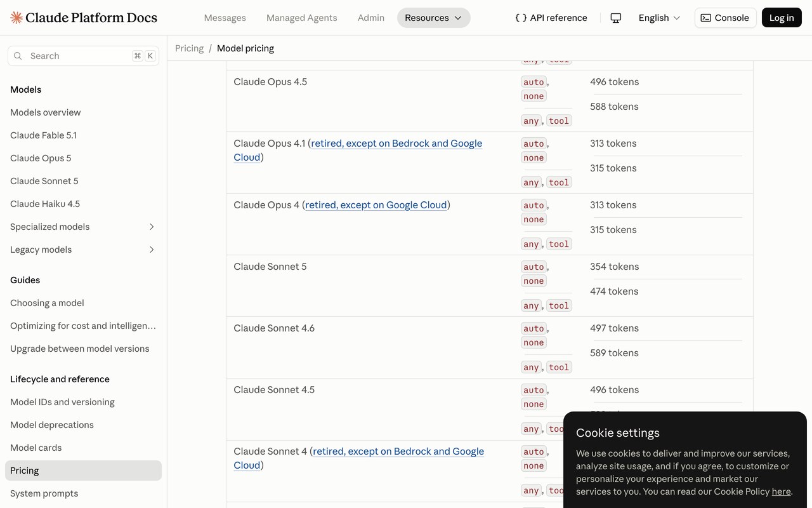Focus the Search input field
The width and height of the screenshot is (812, 508).
pyautogui.click(x=83, y=56)
